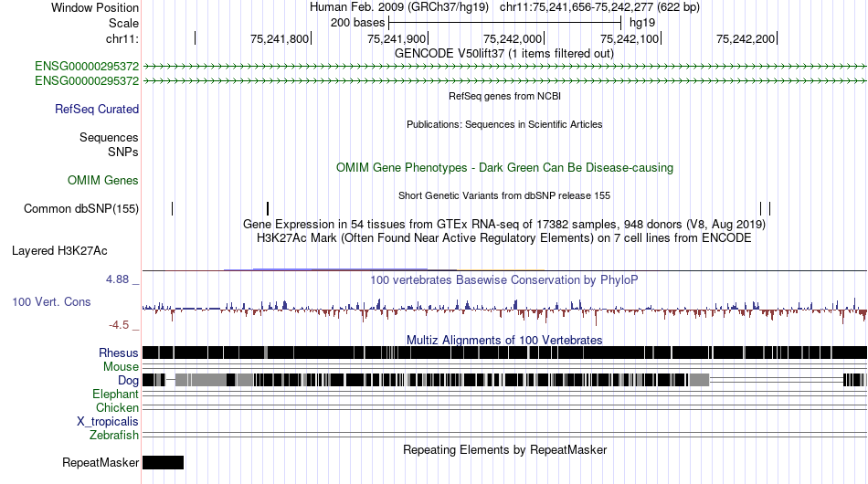Screen dimensions: 868x484
Task: Click the chr11: ruler label
Action: click(x=122, y=39)
